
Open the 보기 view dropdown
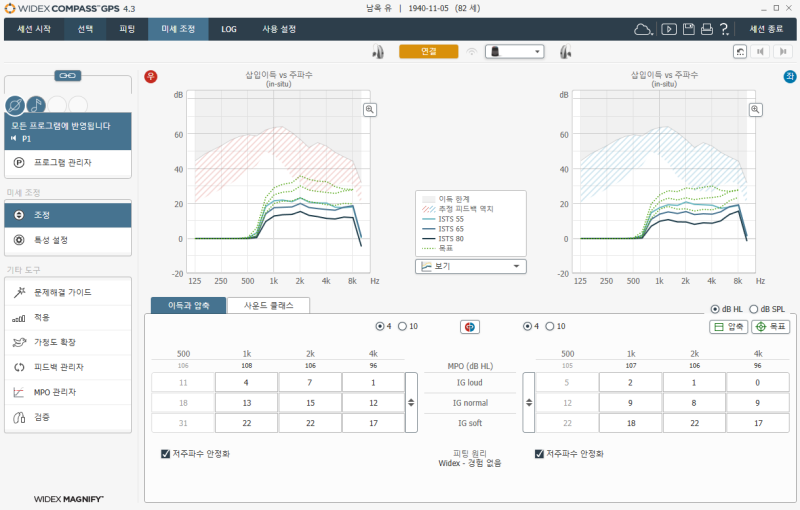pos(470,266)
